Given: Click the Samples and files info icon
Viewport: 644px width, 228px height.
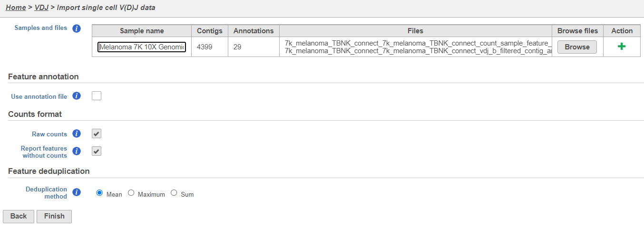Looking at the screenshot, I should pyautogui.click(x=77, y=28).
